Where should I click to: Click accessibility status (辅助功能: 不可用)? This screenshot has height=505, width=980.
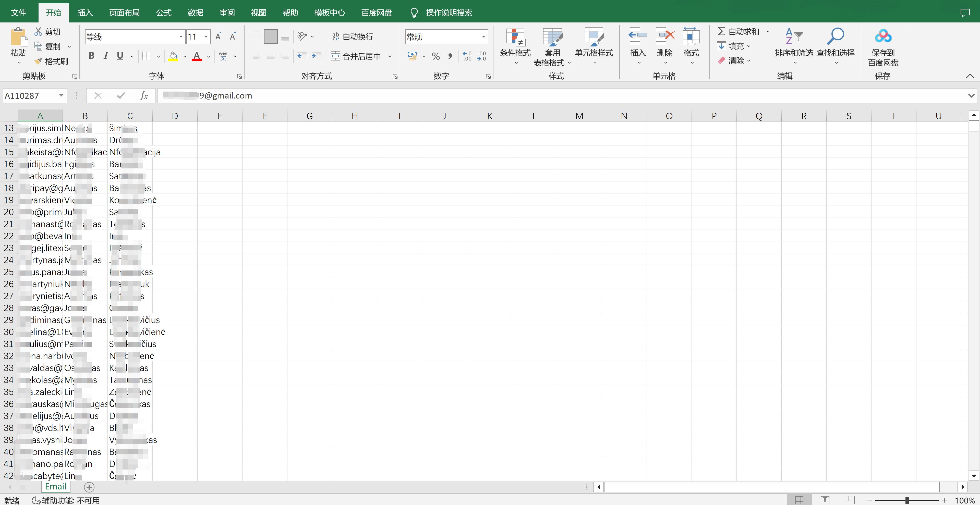tap(66, 500)
